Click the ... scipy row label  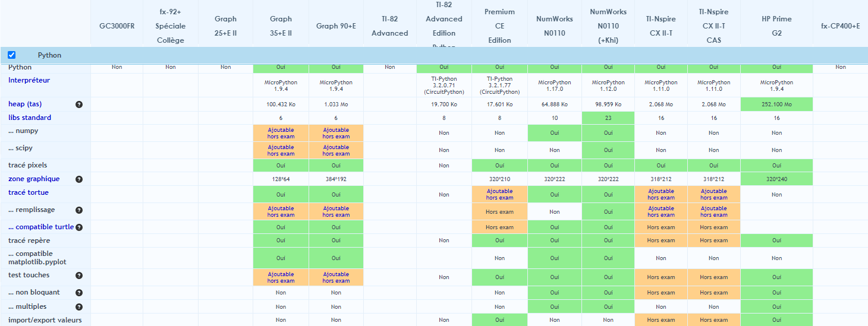21,148
